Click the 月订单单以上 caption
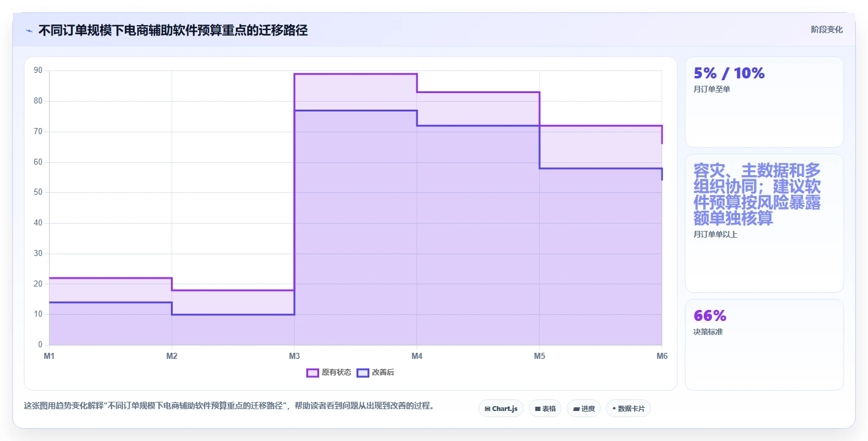The height and width of the screenshot is (441, 868). [x=715, y=234]
